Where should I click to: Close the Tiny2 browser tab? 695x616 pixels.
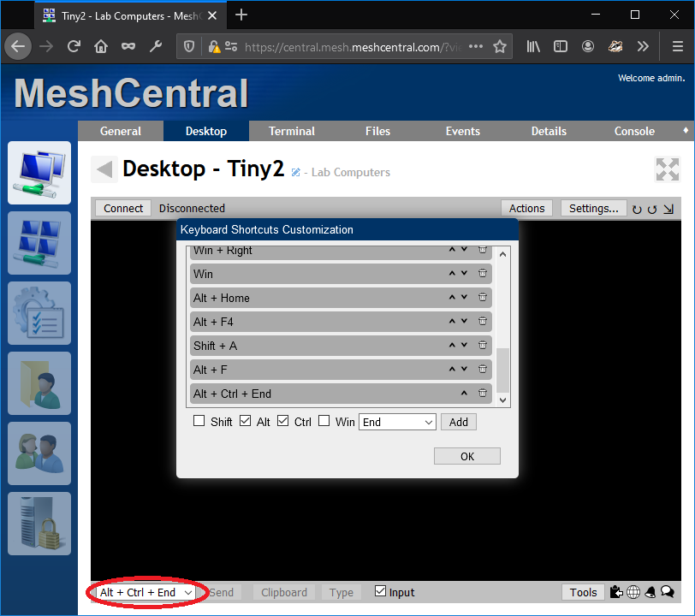(212, 15)
